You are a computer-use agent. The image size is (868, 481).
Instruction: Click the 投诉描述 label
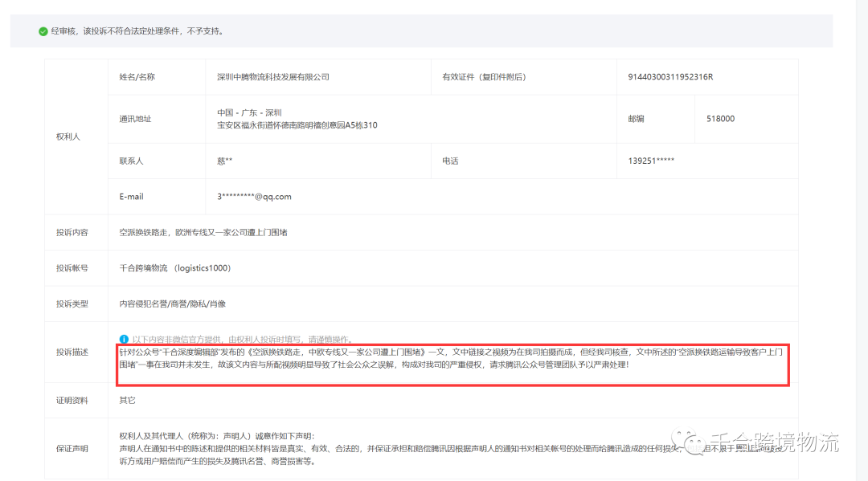click(72, 353)
